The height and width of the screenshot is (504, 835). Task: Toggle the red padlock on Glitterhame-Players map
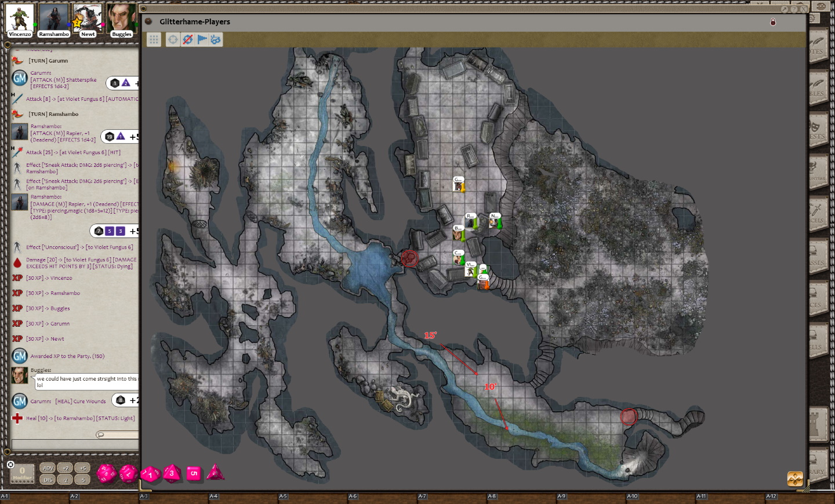click(x=773, y=22)
